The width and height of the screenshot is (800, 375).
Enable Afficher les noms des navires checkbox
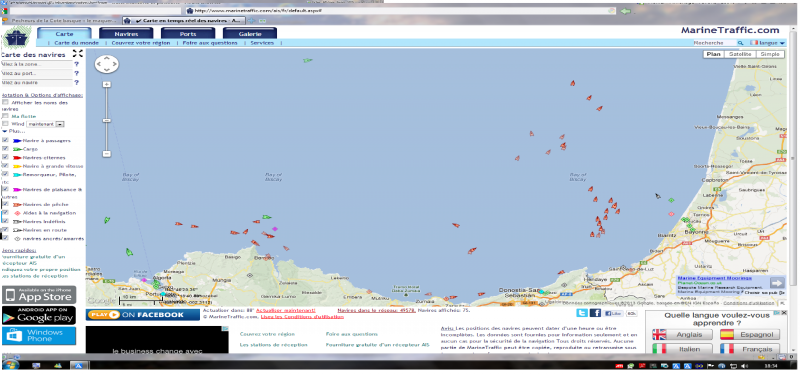tap(6, 103)
